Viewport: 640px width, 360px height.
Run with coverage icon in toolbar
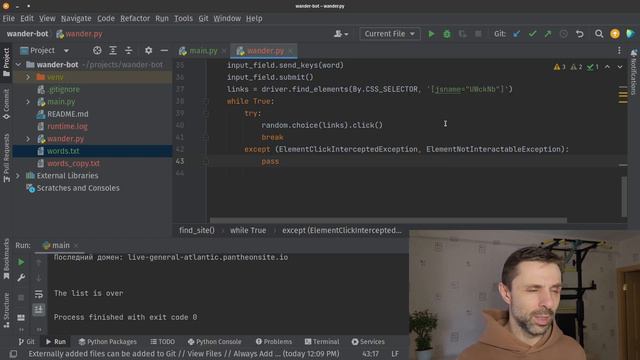click(462, 34)
